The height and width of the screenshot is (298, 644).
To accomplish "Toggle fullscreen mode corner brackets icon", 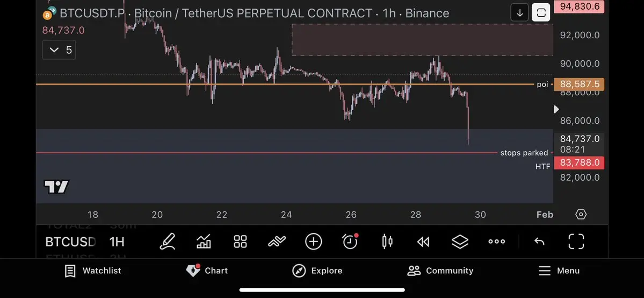I will pos(576,242).
